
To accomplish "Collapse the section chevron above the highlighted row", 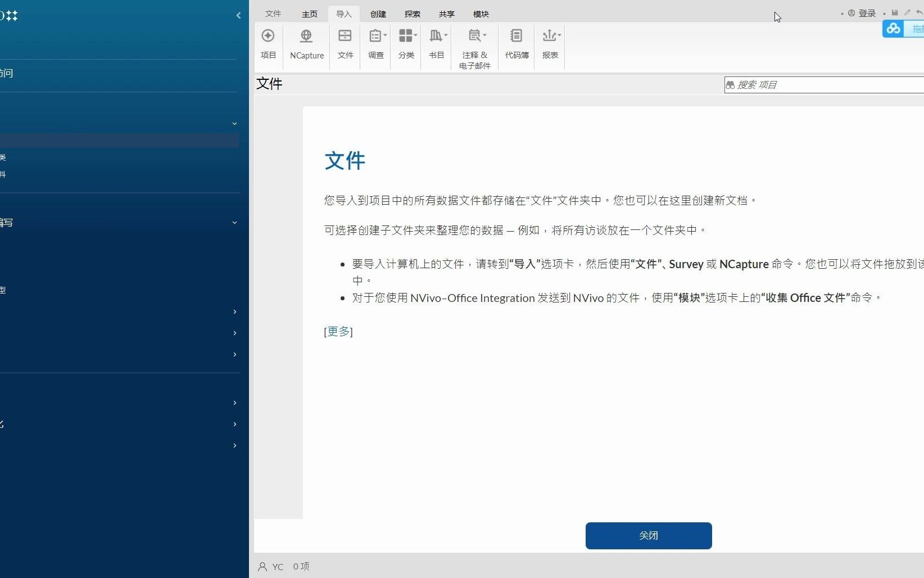I will tap(235, 124).
